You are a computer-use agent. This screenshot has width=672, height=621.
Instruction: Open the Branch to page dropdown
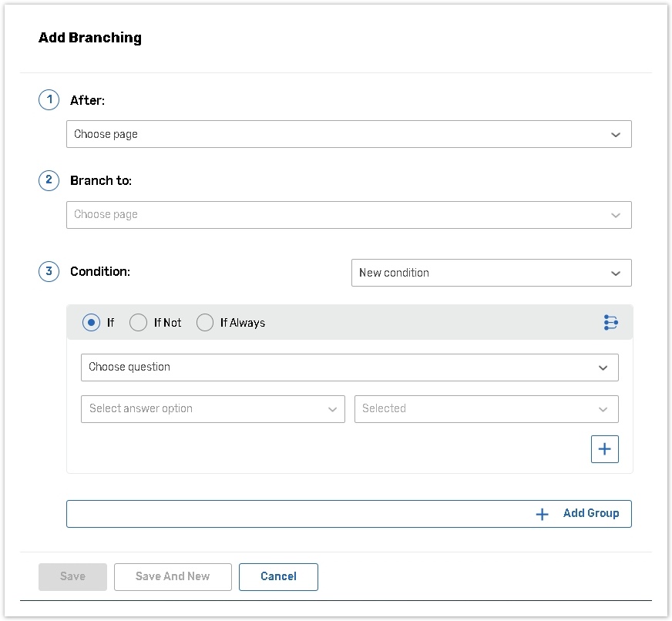pyautogui.click(x=348, y=215)
